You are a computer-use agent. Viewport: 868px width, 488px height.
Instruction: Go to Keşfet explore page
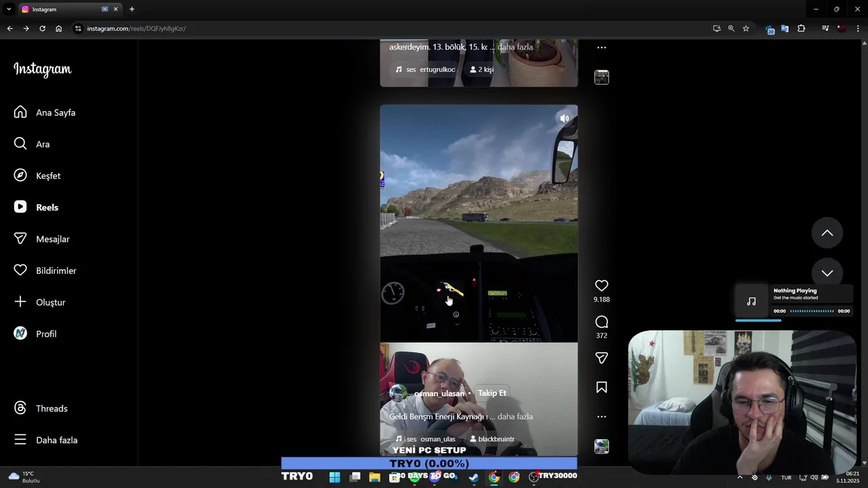click(38, 176)
